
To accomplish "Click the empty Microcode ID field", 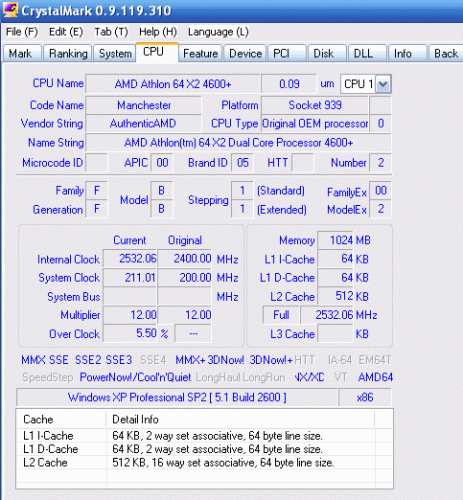I will (97, 163).
